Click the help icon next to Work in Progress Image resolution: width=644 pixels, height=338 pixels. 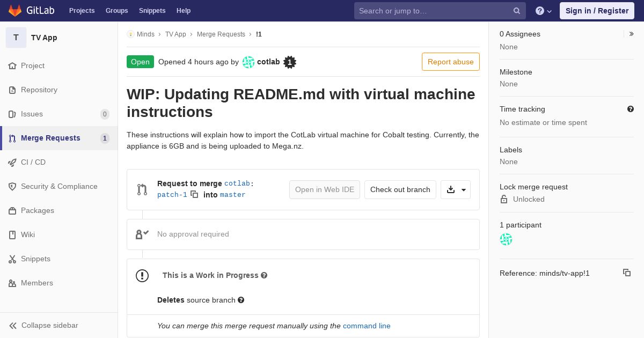pos(264,275)
